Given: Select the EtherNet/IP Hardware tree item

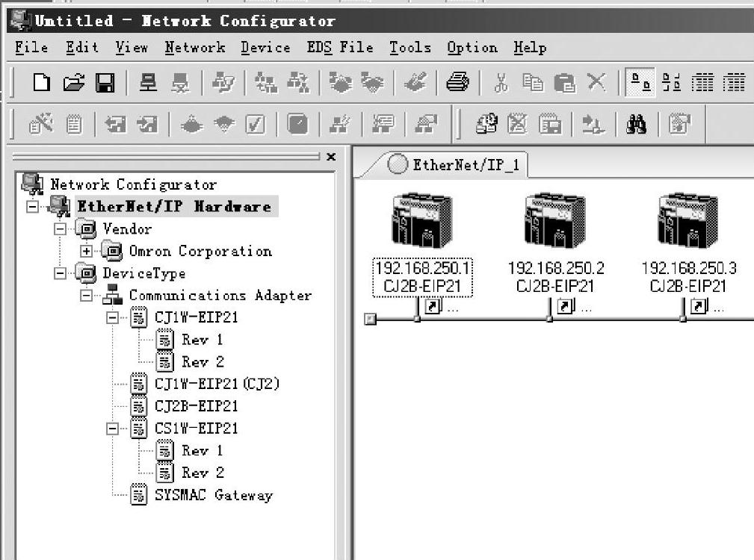Looking at the screenshot, I should pyautogui.click(x=175, y=207).
